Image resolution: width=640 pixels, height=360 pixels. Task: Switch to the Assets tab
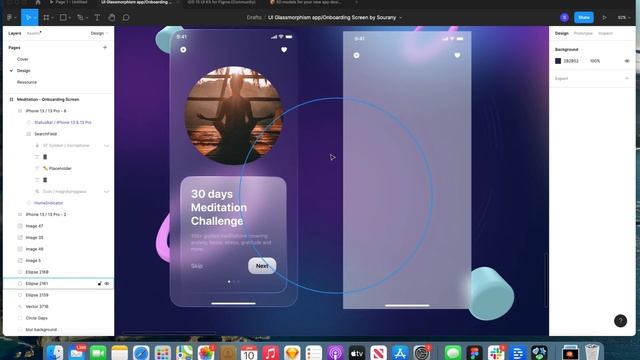click(33, 33)
